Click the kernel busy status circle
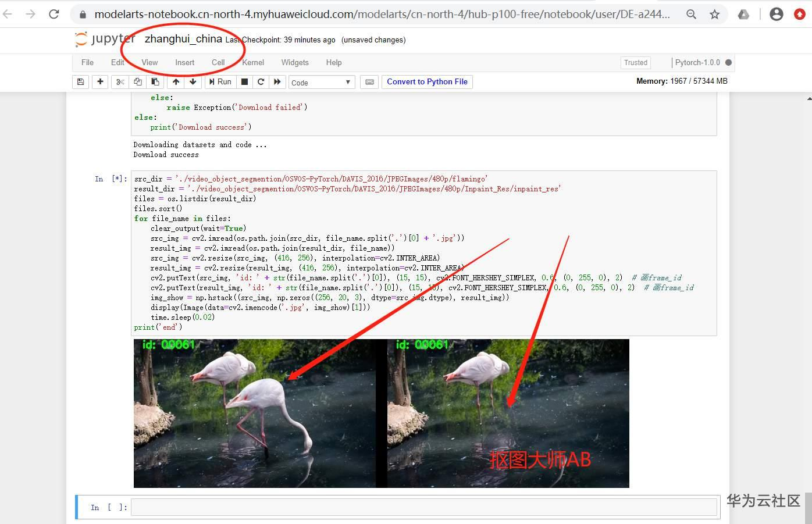The width and height of the screenshot is (812, 524). click(x=728, y=62)
